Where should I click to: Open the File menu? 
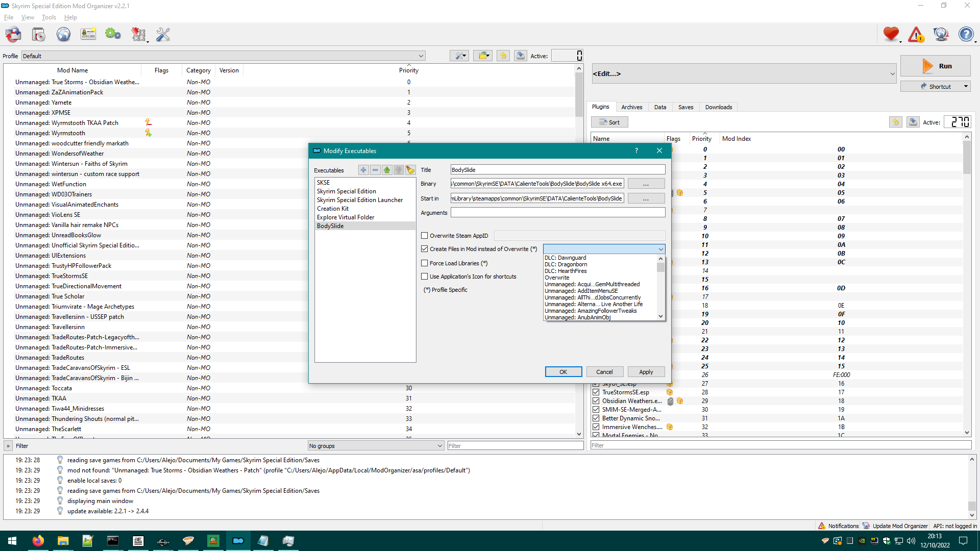tap(9, 17)
